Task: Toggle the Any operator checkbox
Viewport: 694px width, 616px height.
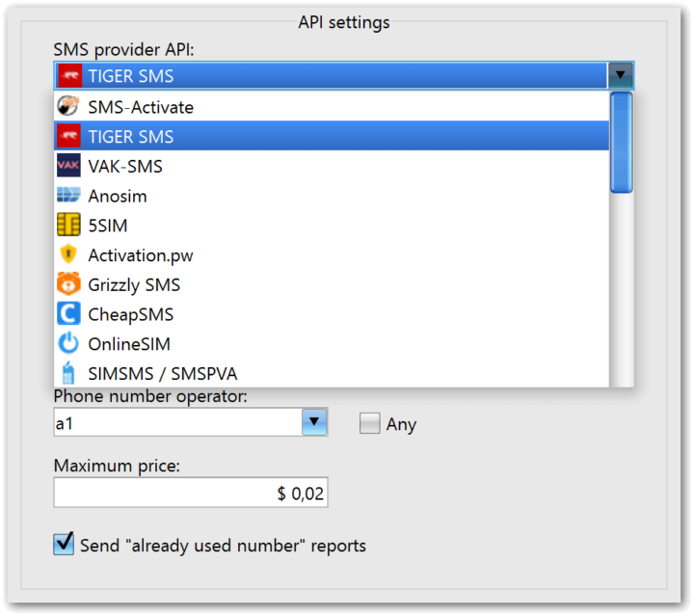Action: click(369, 423)
